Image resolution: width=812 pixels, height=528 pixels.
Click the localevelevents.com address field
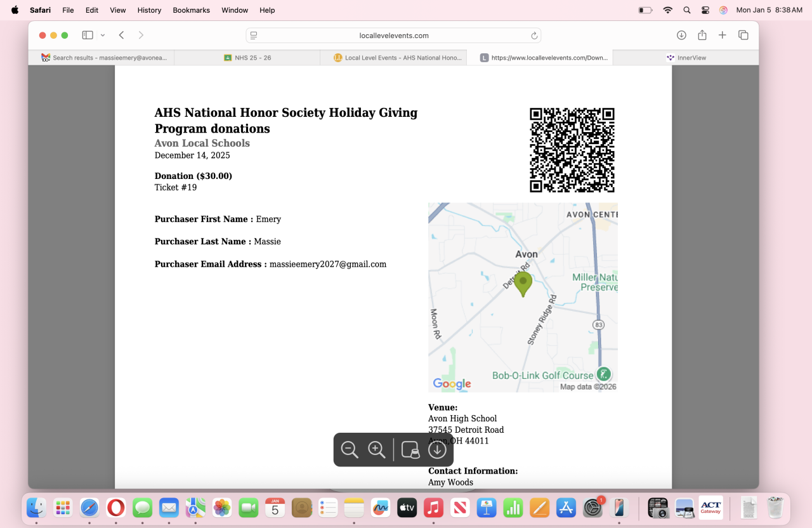pyautogui.click(x=393, y=36)
